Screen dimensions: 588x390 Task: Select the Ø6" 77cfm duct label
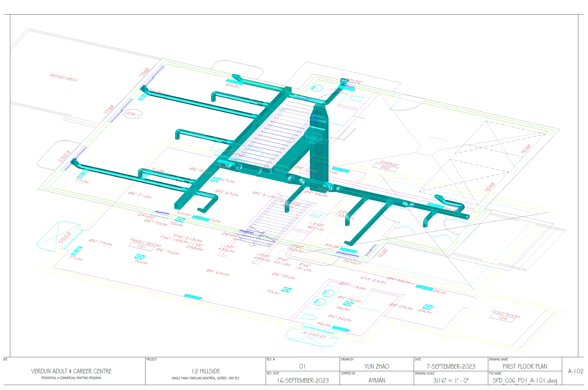click(100, 242)
